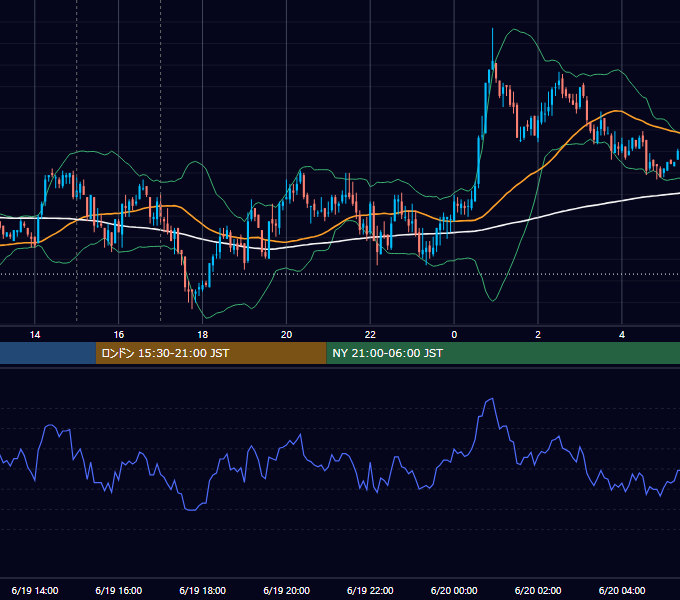The height and width of the screenshot is (600, 680).
Task: Click the 6/19 16:00 date label
Action: coord(118,590)
